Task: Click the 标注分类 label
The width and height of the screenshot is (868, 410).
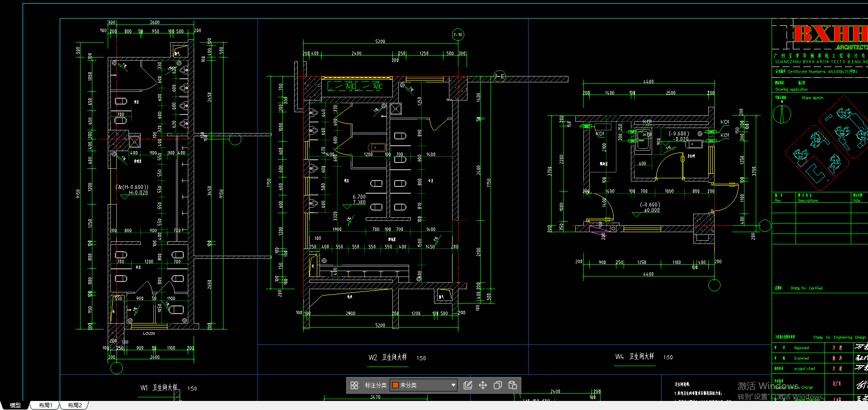Action: coord(376,385)
